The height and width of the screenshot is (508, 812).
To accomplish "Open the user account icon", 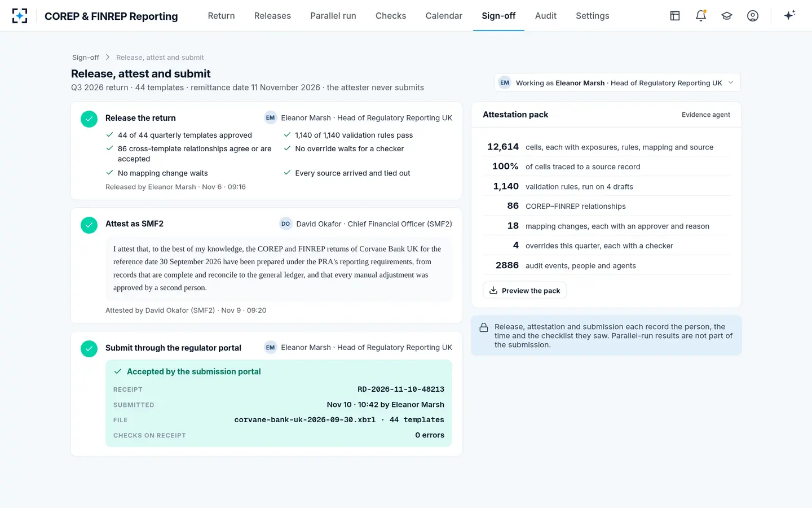I will tap(753, 16).
